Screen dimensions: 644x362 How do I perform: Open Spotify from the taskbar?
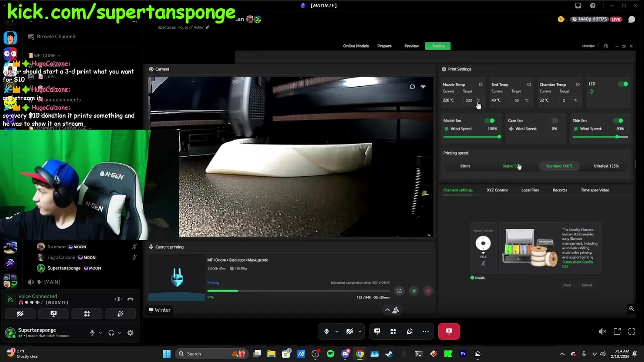tap(330, 354)
